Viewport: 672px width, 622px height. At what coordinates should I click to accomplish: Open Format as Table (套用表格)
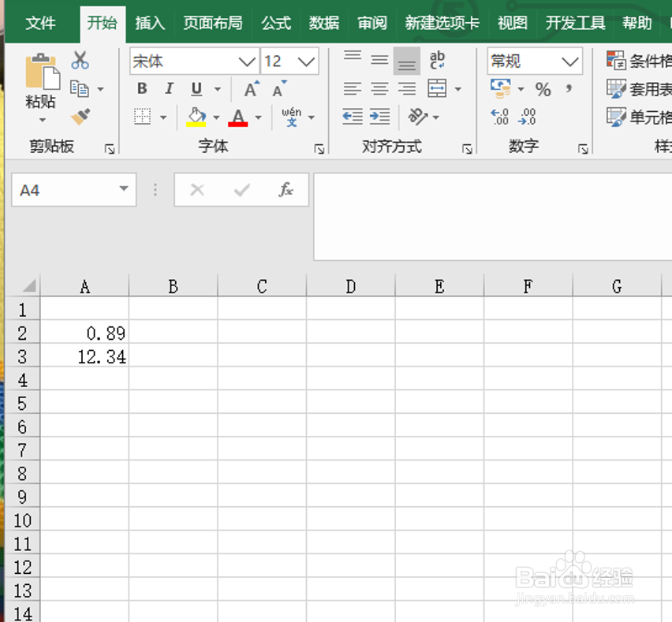(639, 89)
